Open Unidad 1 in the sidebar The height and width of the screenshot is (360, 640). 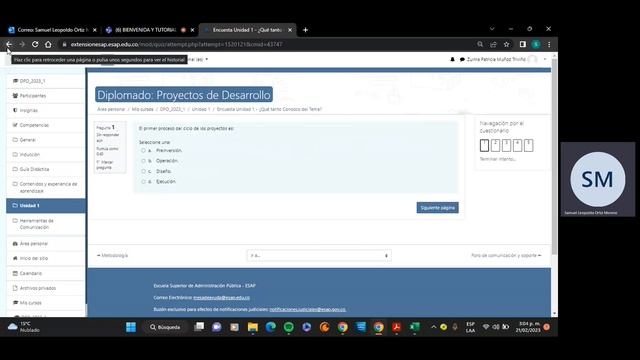[x=45, y=205]
